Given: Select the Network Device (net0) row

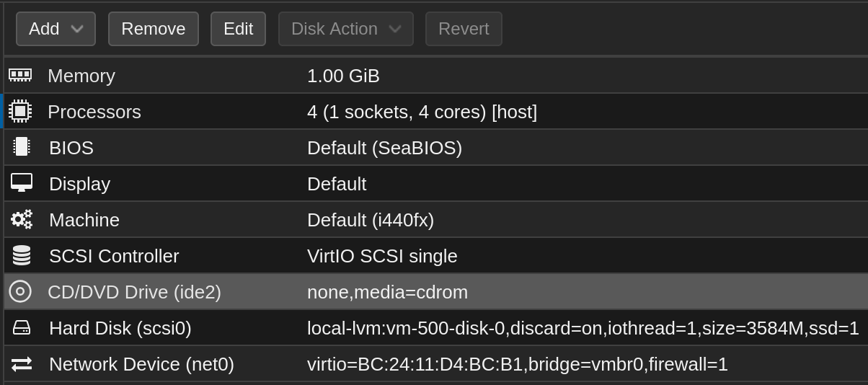Looking at the screenshot, I should 435,364.
